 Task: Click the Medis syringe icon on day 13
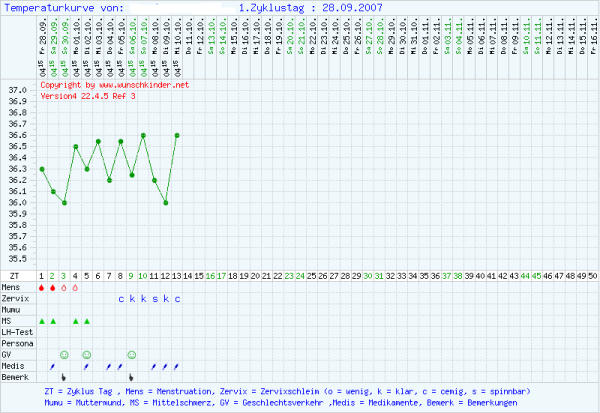(x=177, y=366)
